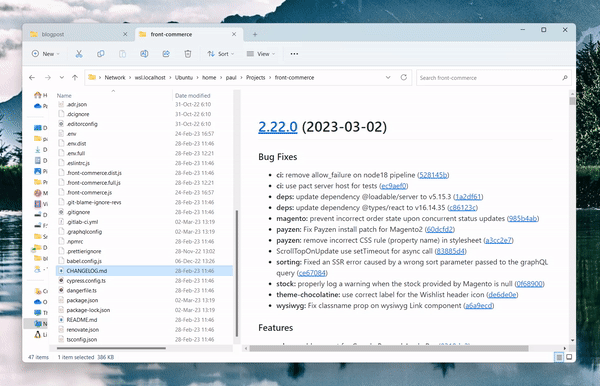Select the CHANGELOG.md file
Screen dimensions: 600x386
tap(144, 271)
